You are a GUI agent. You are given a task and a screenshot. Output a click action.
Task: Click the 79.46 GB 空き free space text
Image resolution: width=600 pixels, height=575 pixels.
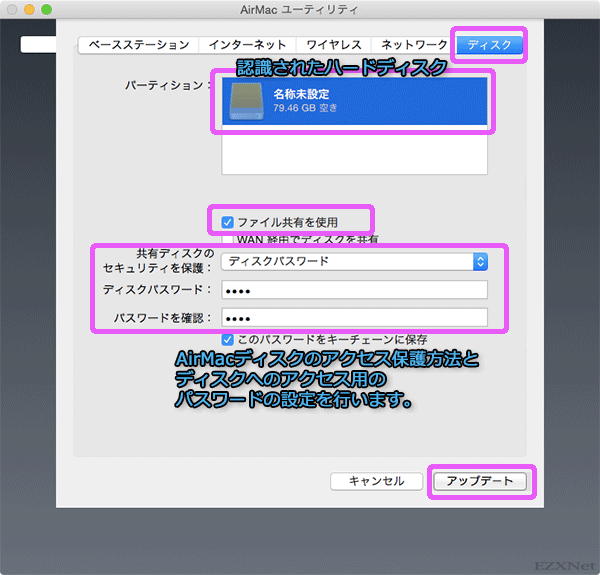pos(305,108)
